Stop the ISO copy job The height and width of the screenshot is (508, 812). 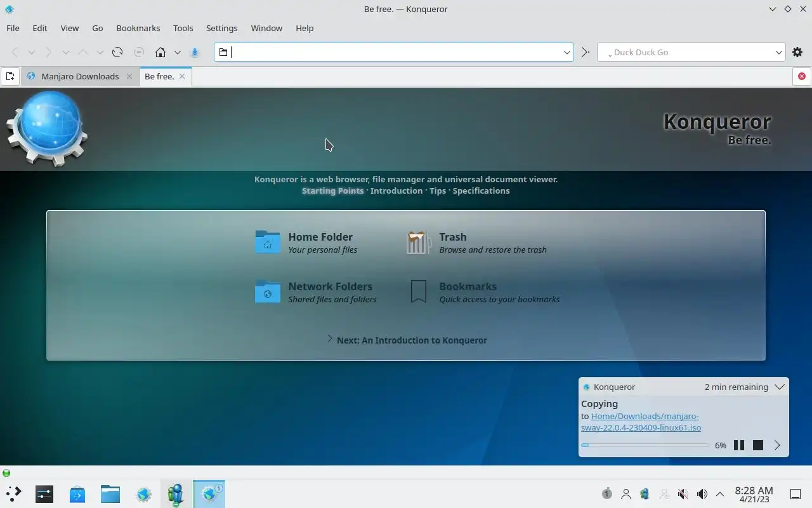(x=758, y=445)
